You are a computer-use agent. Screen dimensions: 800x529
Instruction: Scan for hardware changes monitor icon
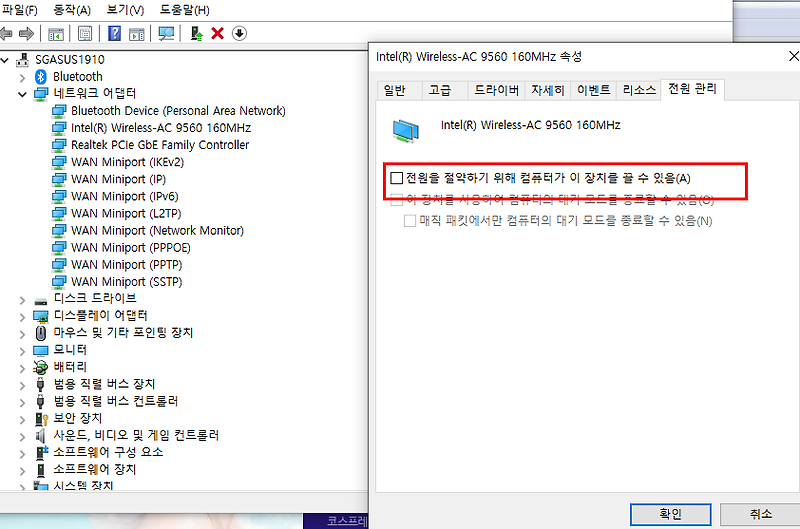[166, 34]
